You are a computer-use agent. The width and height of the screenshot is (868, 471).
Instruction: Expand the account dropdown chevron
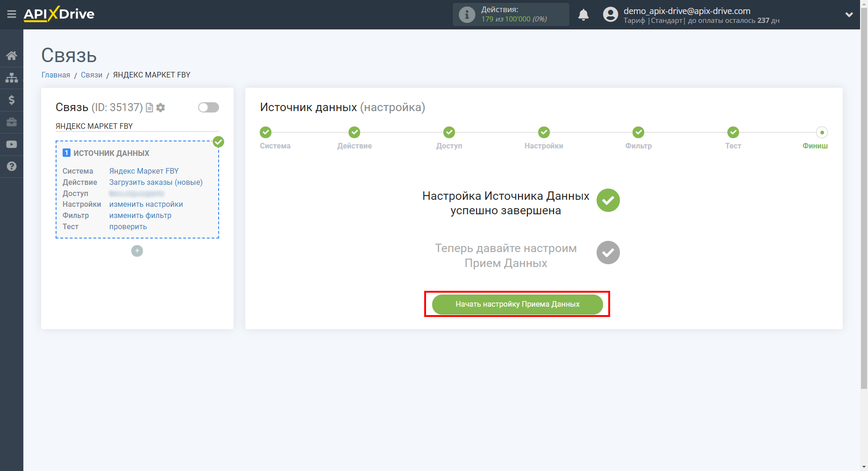[x=849, y=14]
